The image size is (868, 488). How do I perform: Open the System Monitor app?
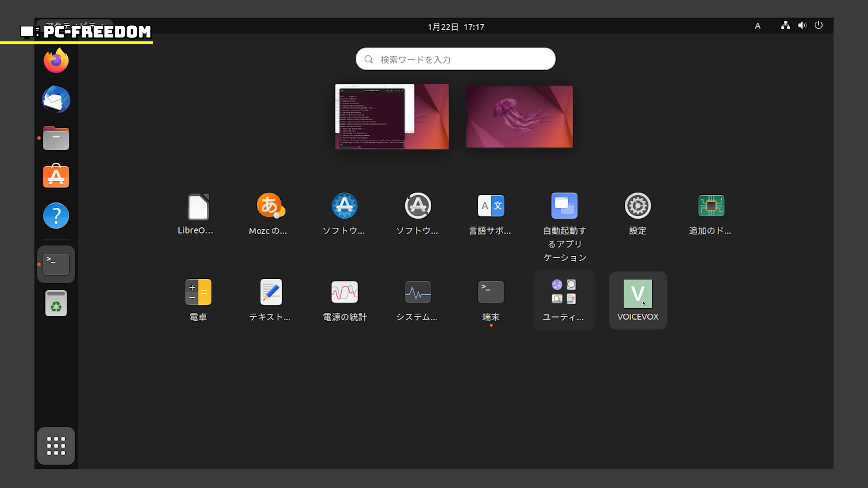[417, 292]
